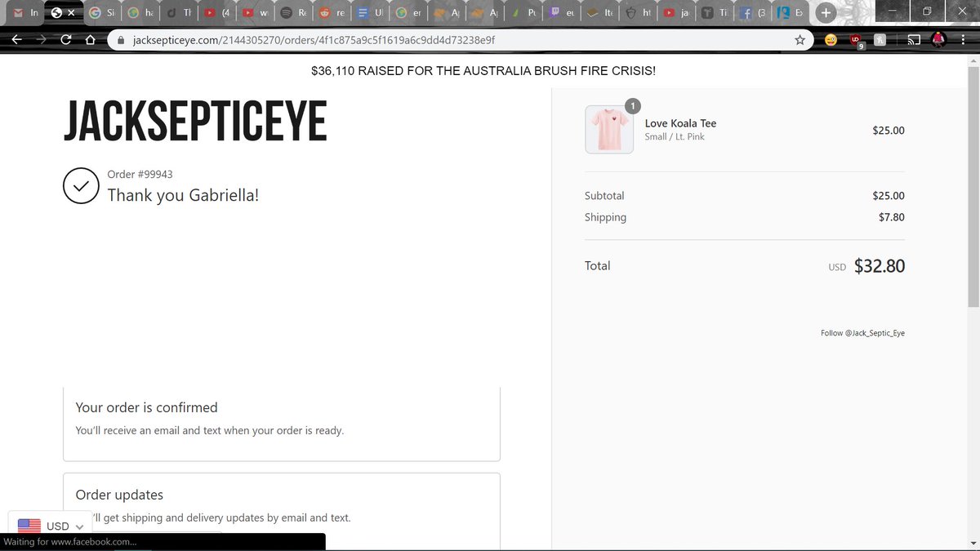This screenshot has height=551, width=980.
Task: Click 'Your order is confirmed' heading
Action: click(146, 407)
